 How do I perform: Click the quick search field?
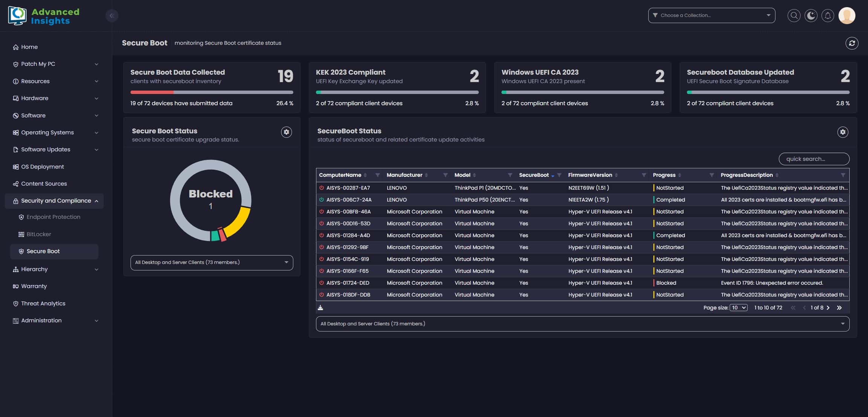(814, 159)
